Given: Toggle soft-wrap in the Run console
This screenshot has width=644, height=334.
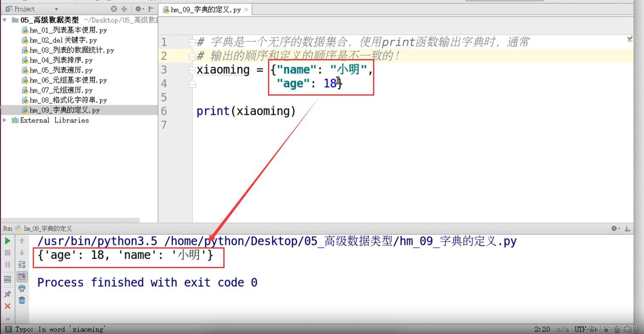Looking at the screenshot, I should [x=22, y=264].
